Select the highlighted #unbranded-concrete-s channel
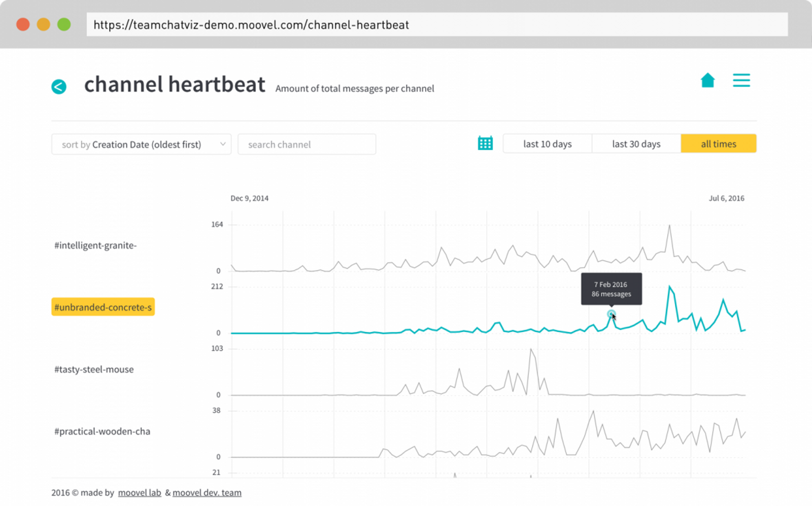The height and width of the screenshot is (506, 812). click(103, 307)
